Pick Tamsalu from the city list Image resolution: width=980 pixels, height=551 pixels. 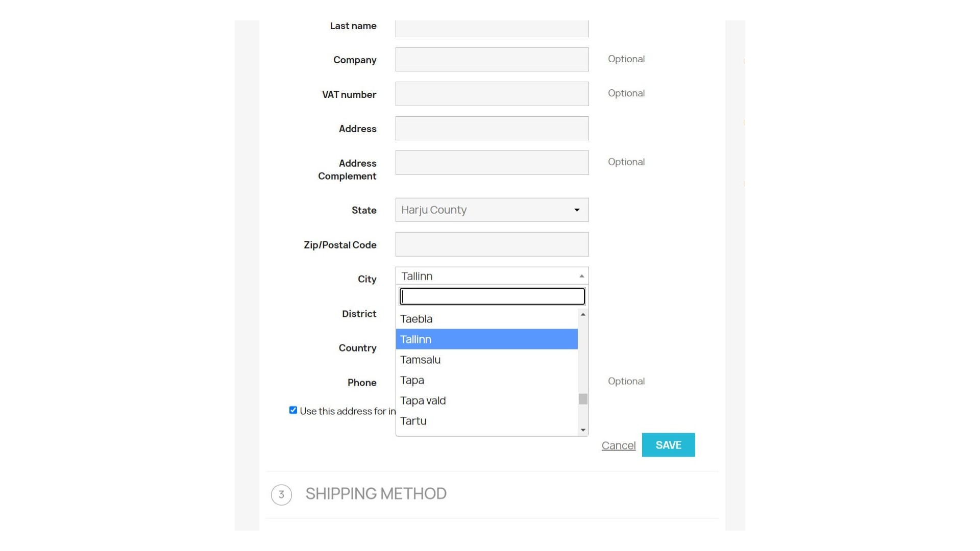coord(486,360)
